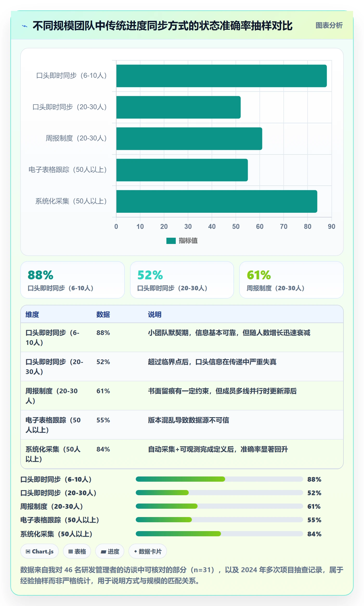Select the chart bar for 口头即时同步（6-10人）

222,76
